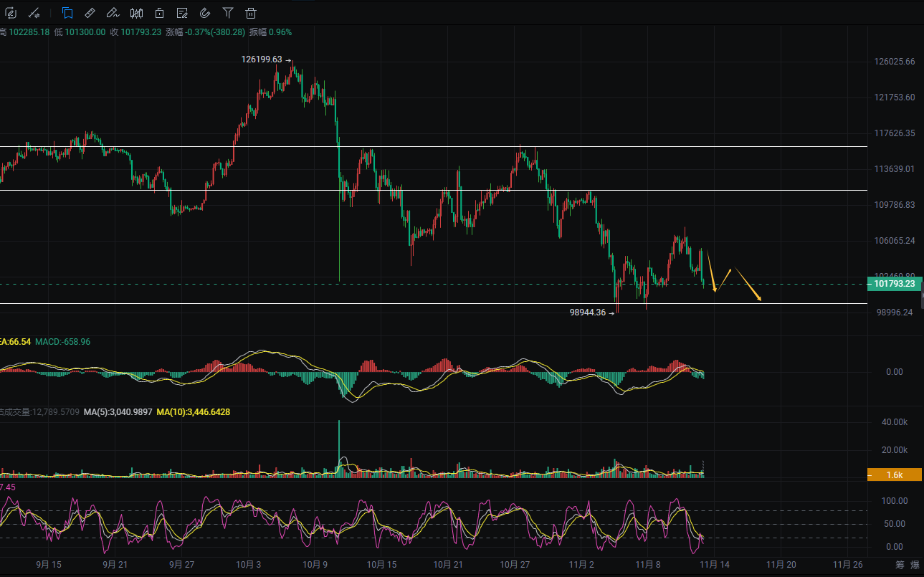
Task: Expand the right side panel arrow
Action: [x=921, y=295]
